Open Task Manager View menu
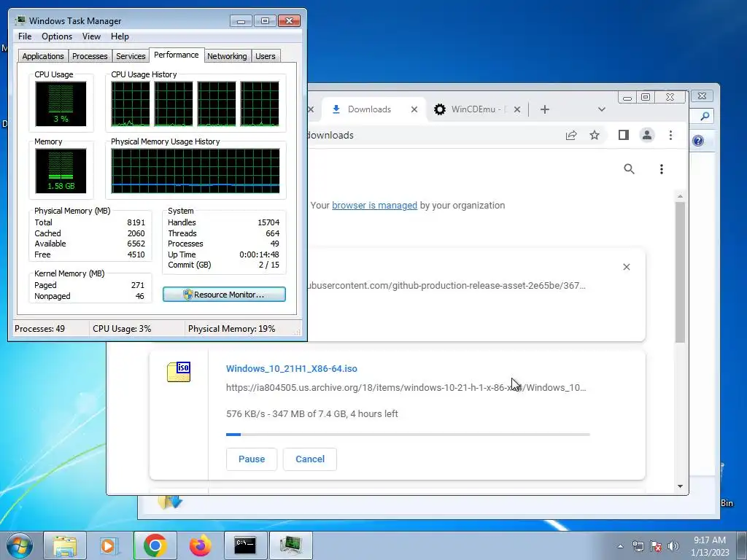The width and height of the screenshot is (747, 560). (x=91, y=36)
